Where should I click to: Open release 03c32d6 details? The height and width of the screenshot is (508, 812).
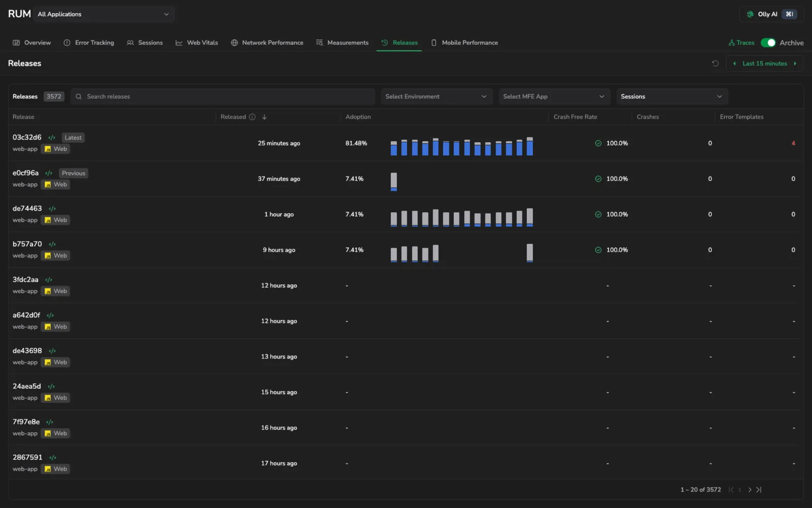[27, 137]
